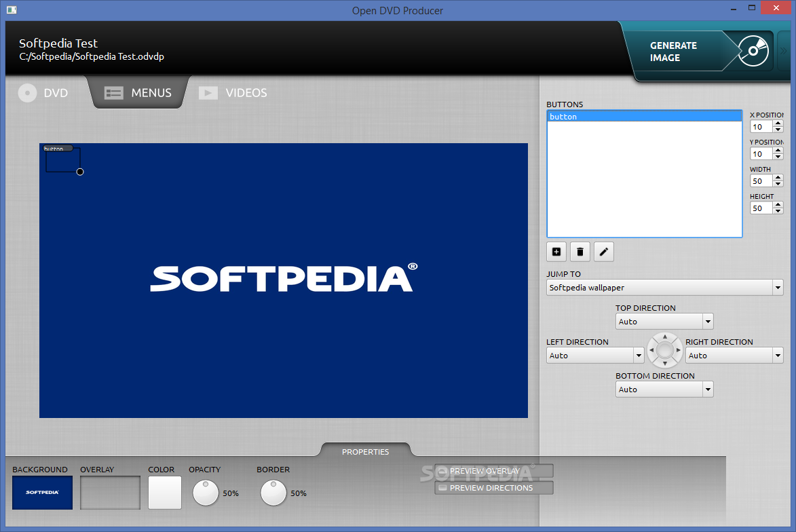The width and height of the screenshot is (796, 532).
Task: Click the Y POSITION input field
Action: tap(761, 154)
